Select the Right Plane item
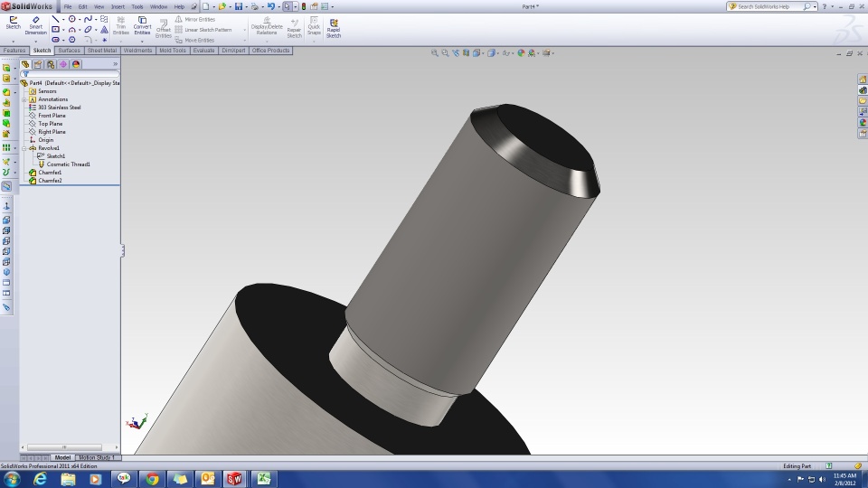The width and height of the screenshot is (868, 488). 52,132
